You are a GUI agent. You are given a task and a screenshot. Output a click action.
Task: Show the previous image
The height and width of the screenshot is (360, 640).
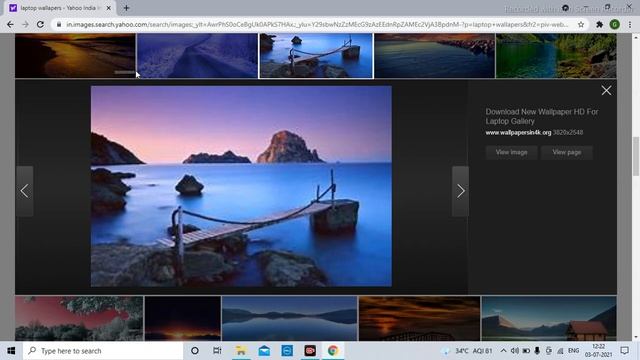[x=24, y=191]
